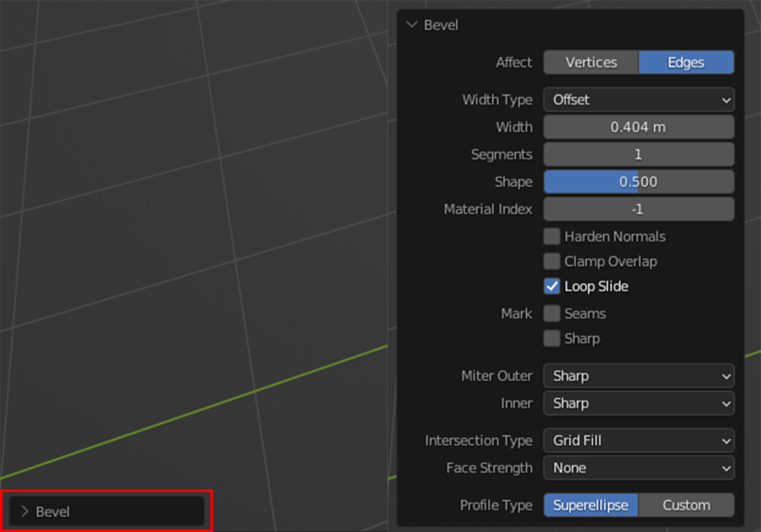The image size is (761, 532).
Task: Open the Miter Inner dropdown
Action: pos(638,404)
